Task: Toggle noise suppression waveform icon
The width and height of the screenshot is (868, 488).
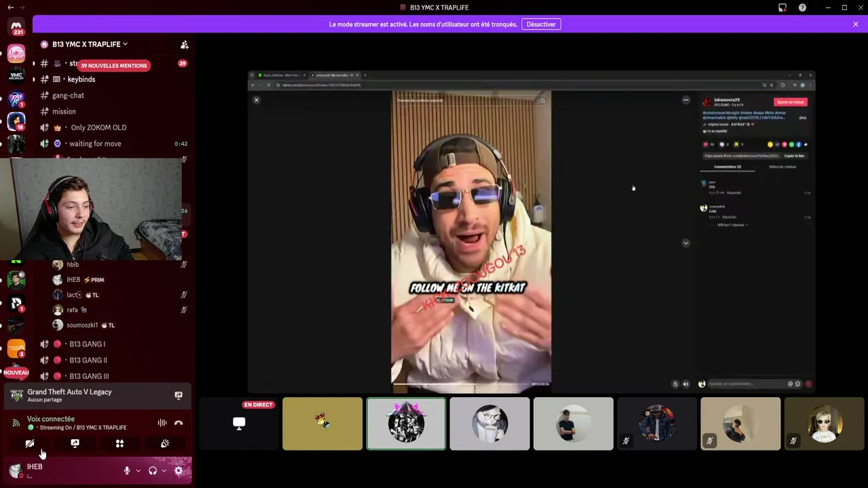Action: [162, 423]
